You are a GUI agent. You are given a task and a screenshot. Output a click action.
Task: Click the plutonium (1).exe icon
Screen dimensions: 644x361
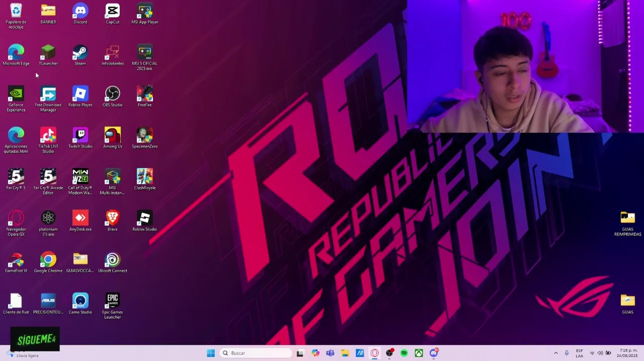pyautogui.click(x=48, y=224)
